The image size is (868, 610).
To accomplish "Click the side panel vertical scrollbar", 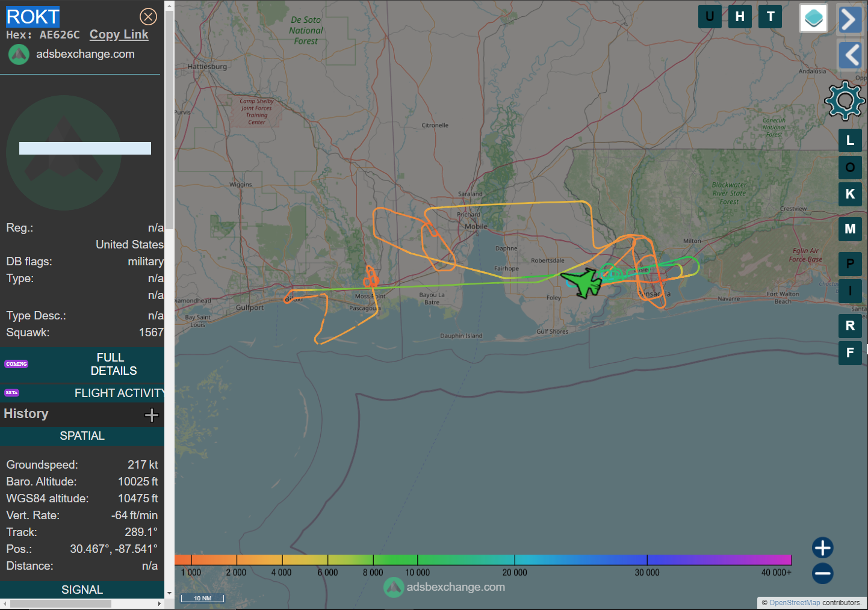I will click(169, 120).
